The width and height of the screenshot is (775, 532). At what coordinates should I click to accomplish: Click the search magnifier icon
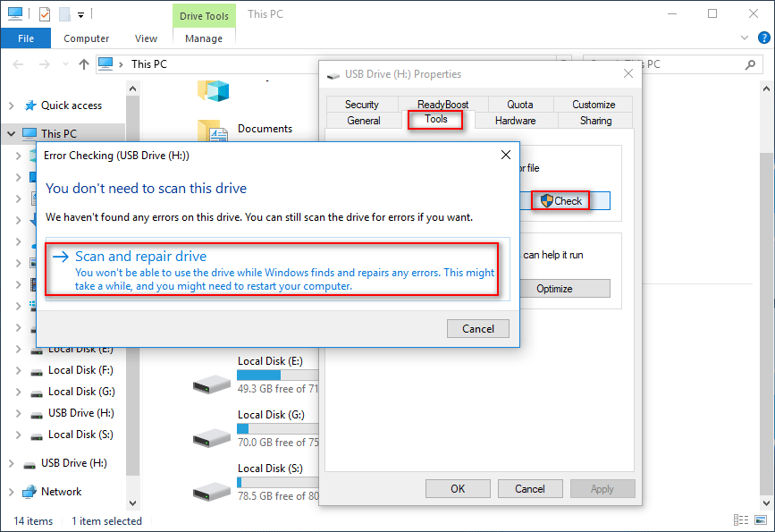coord(750,64)
